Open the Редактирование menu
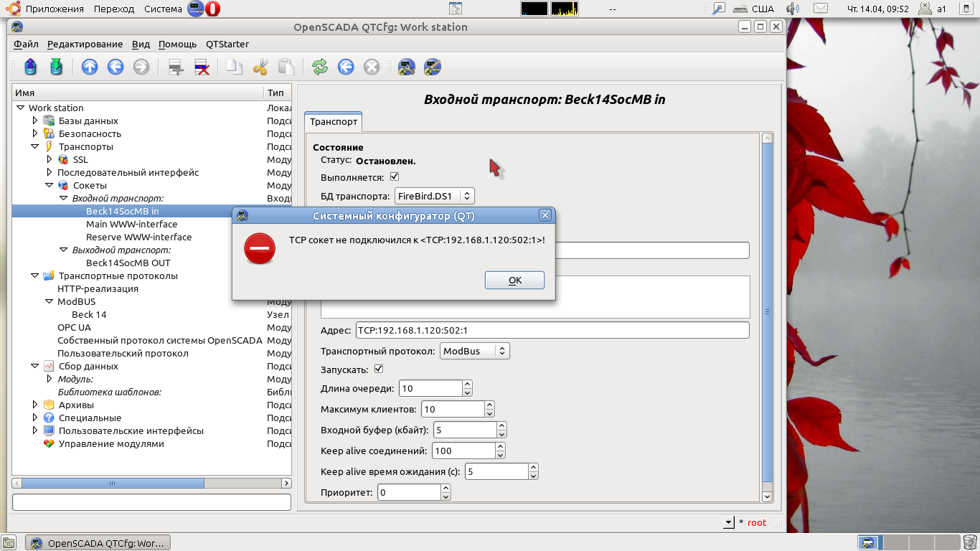 (85, 44)
